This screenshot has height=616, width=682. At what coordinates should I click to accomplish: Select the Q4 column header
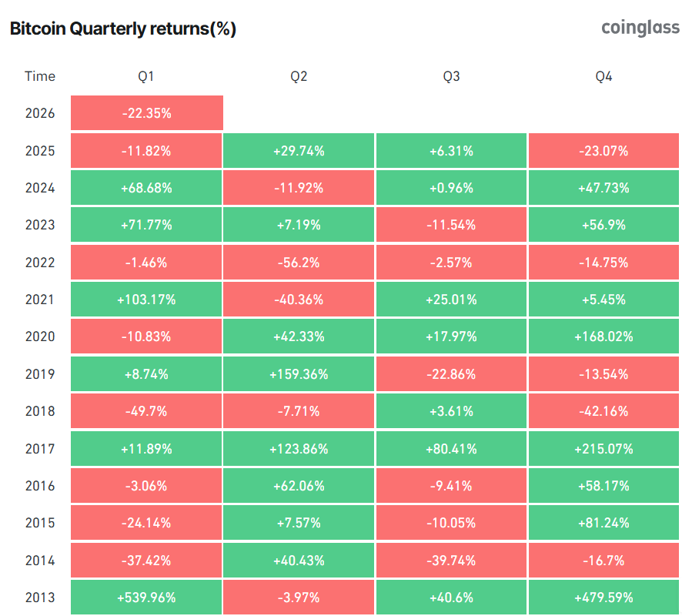coord(603,76)
